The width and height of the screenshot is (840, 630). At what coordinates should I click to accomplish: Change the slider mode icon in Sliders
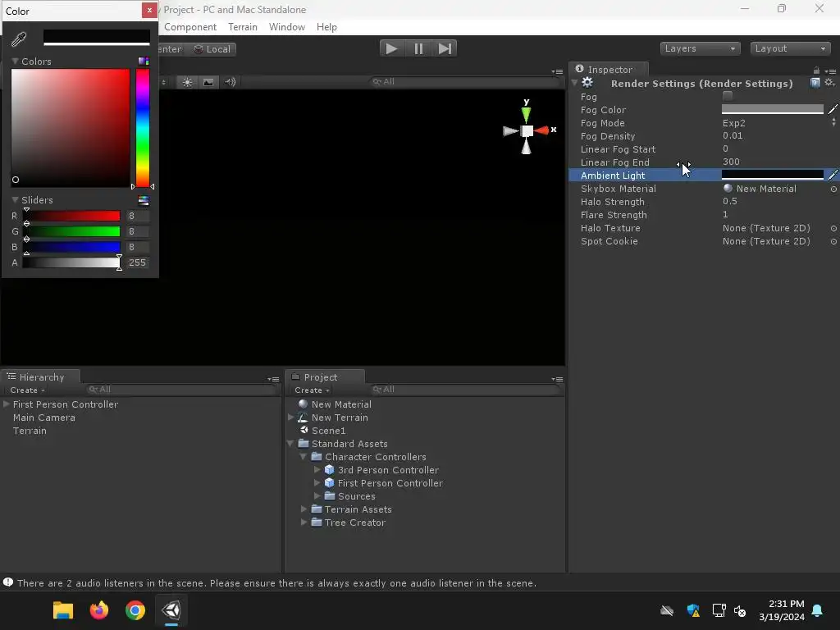(x=143, y=200)
